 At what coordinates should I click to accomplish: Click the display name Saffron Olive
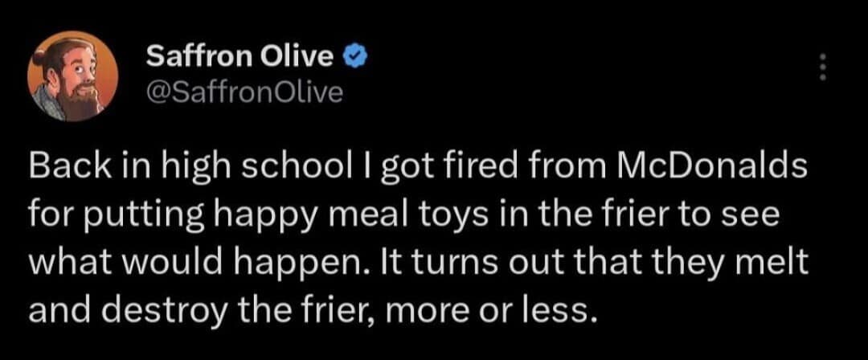click(240, 57)
